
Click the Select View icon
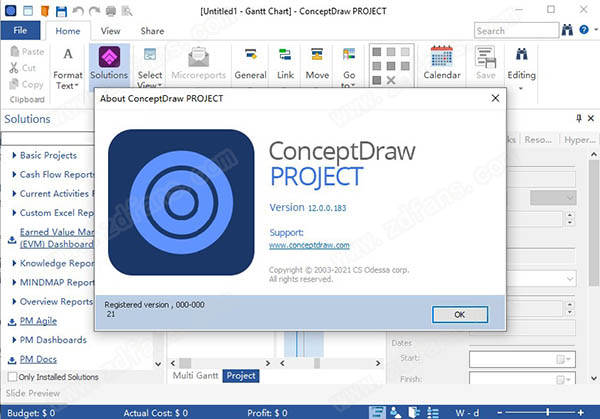(x=150, y=54)
